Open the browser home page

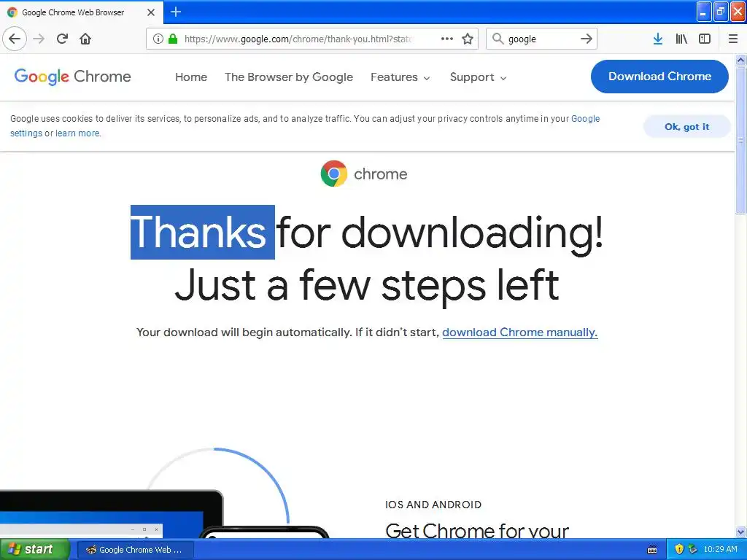[x=85, y=39]
